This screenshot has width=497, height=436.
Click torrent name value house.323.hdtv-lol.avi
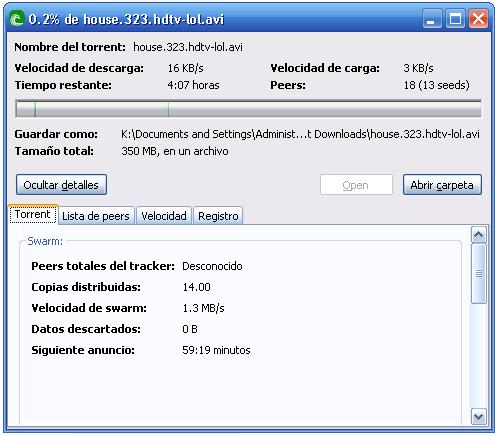tap(188, 47)
